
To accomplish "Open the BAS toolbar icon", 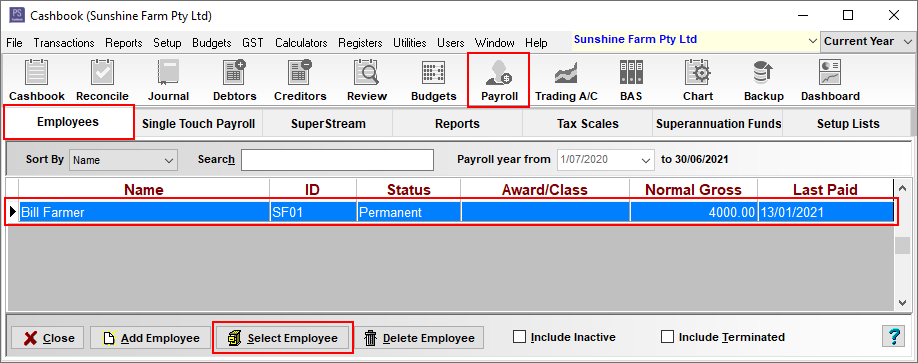I will point(631,80).
